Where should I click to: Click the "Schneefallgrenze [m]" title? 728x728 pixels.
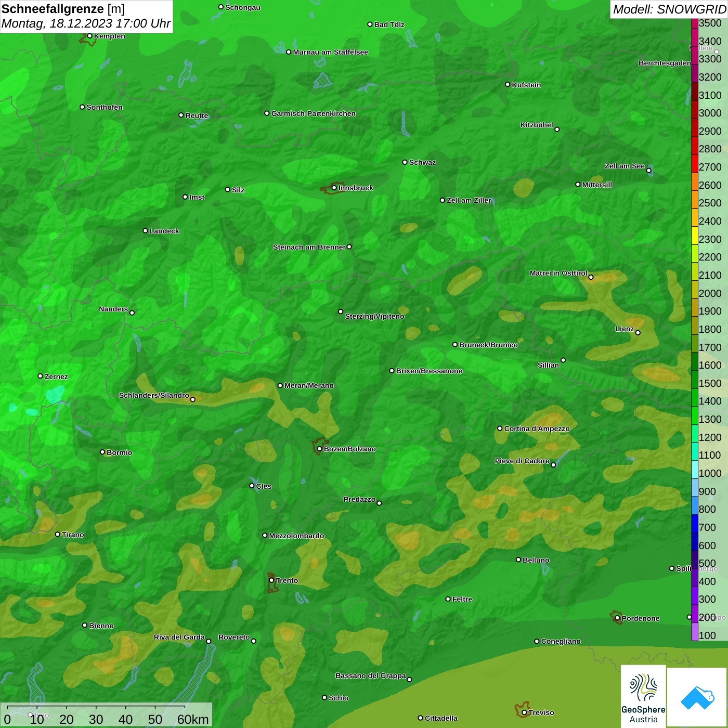pos(63,8)
